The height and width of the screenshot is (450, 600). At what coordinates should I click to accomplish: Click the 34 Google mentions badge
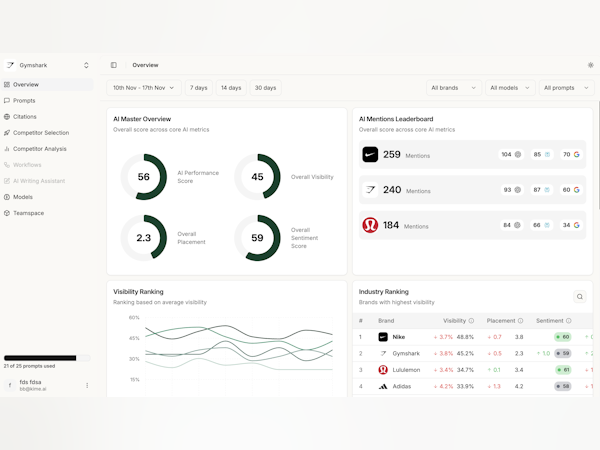click(x=571, y=225)
